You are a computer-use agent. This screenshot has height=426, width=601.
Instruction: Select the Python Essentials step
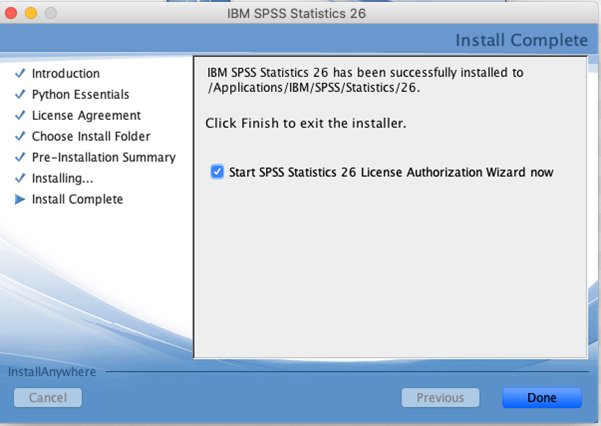pyautogui.click(x=80, y=94)
